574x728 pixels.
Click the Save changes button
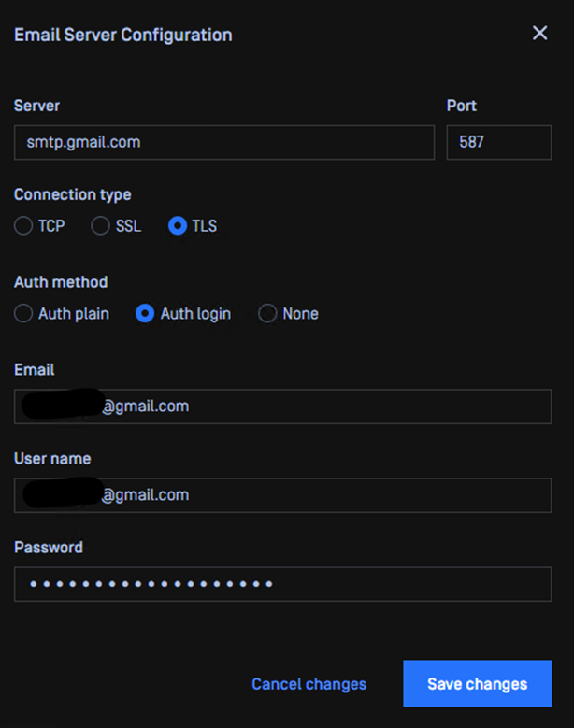[x=478, y=683]
